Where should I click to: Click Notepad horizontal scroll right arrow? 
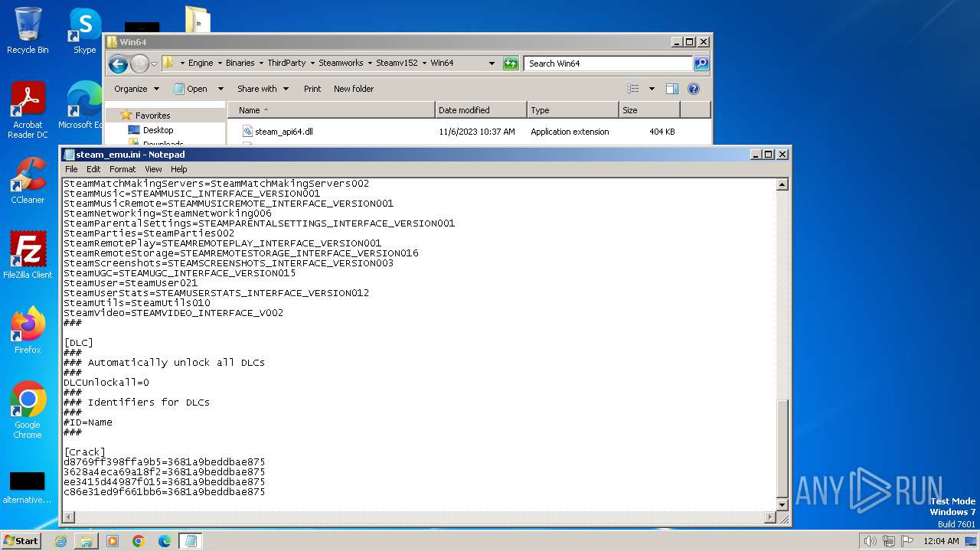[x=770, y=518]
